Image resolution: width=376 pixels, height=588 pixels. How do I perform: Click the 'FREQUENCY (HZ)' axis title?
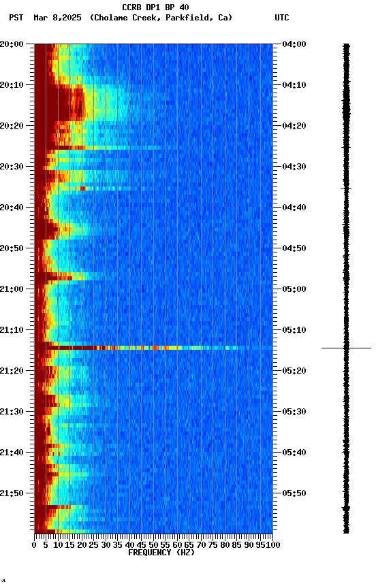(161, 553)
